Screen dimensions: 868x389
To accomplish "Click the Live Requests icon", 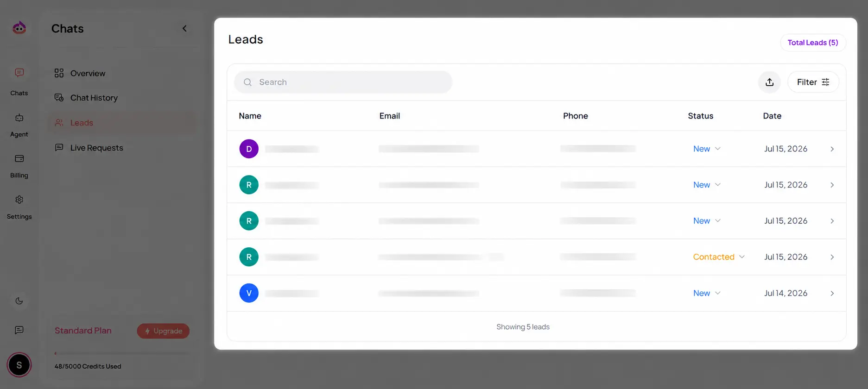I will 59,148.
